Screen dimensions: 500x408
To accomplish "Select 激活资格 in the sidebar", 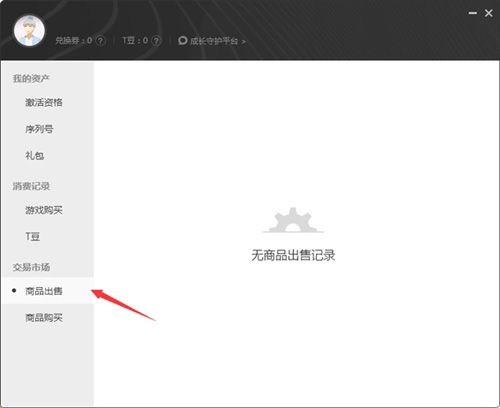I will click(x=44, y=102).
